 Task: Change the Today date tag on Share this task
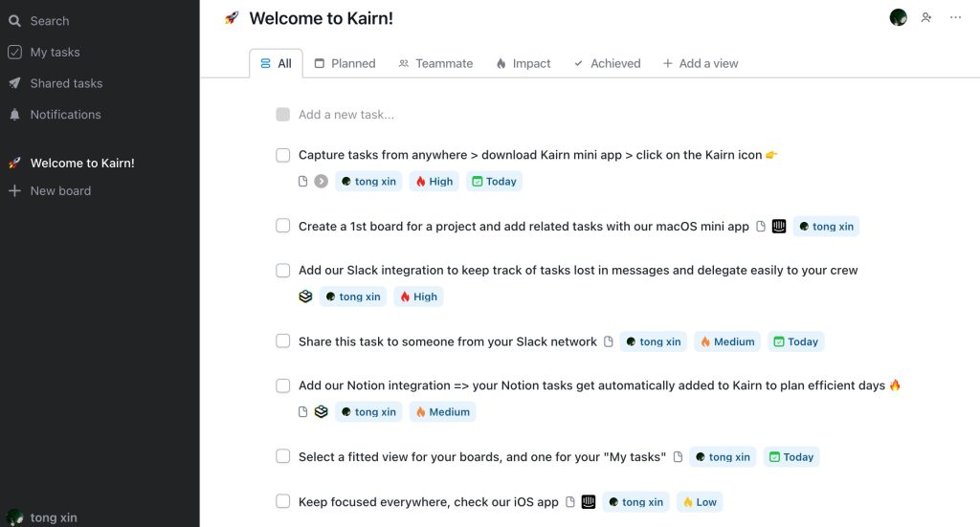point(795,341)
